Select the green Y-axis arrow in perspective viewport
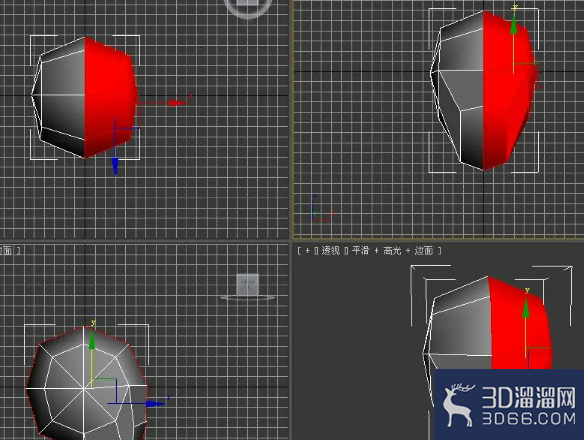 tap(526, 308)
